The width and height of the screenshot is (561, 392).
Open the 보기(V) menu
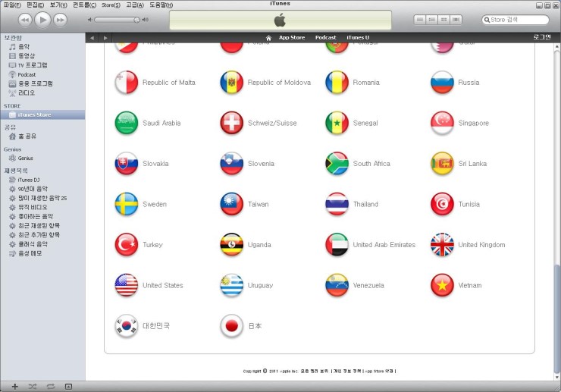[x=58, y=5]
